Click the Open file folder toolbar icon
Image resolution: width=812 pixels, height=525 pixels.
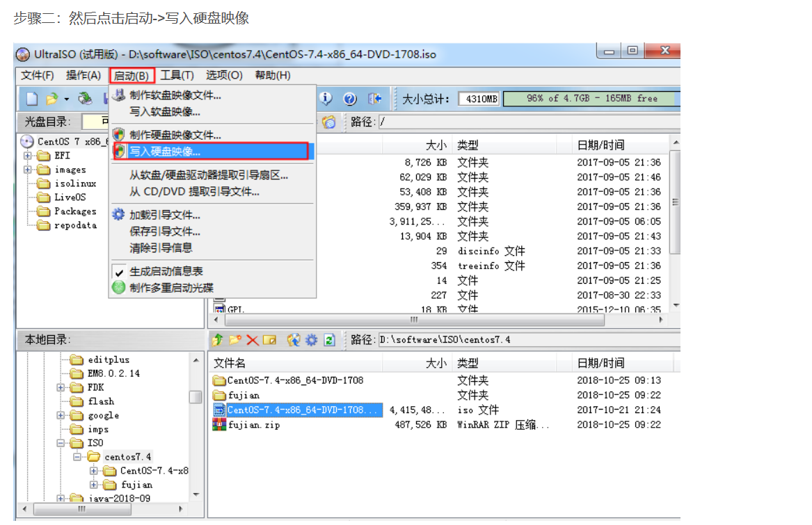[51, 98]
